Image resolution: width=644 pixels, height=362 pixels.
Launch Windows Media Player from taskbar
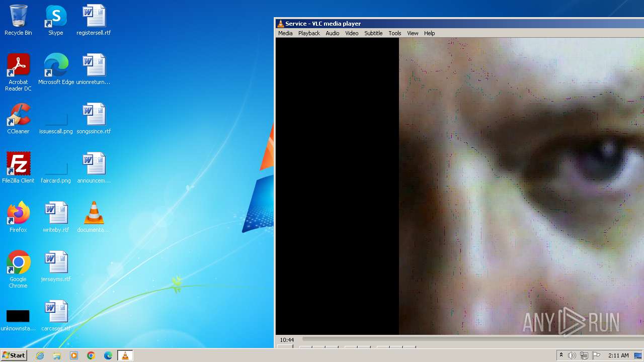[x=74, y=355]
